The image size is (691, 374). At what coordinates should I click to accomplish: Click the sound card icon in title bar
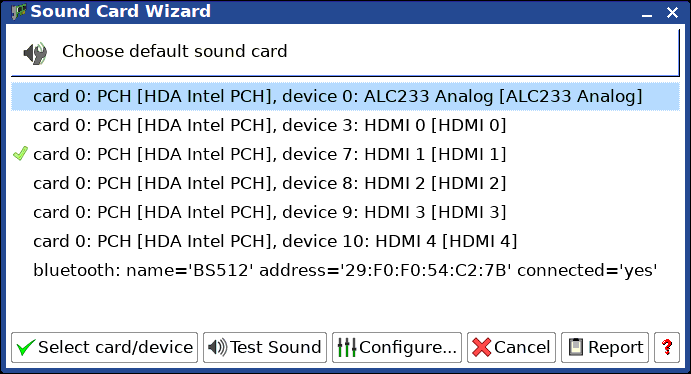click(19, 11)
